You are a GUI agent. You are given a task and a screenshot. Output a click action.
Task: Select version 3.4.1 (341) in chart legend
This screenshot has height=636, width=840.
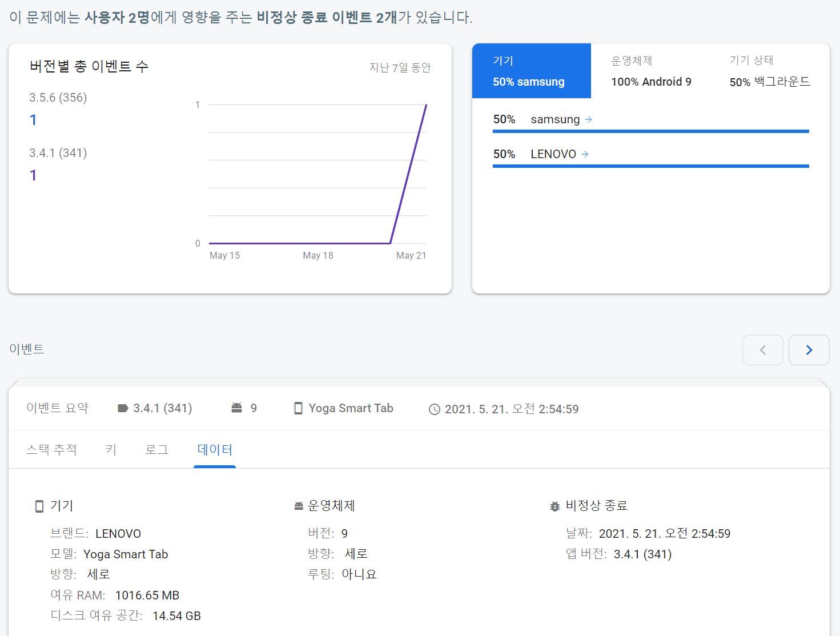coord(58,153)
